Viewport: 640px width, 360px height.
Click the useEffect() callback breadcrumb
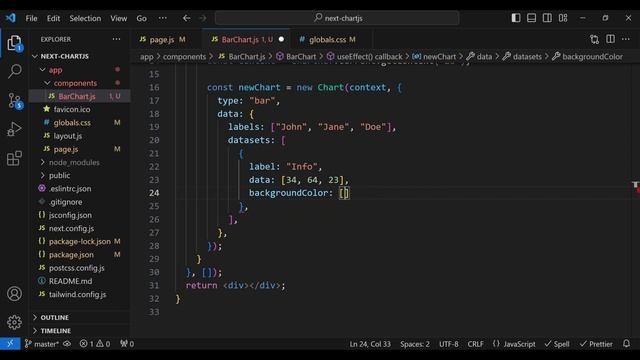coord(364,57)
